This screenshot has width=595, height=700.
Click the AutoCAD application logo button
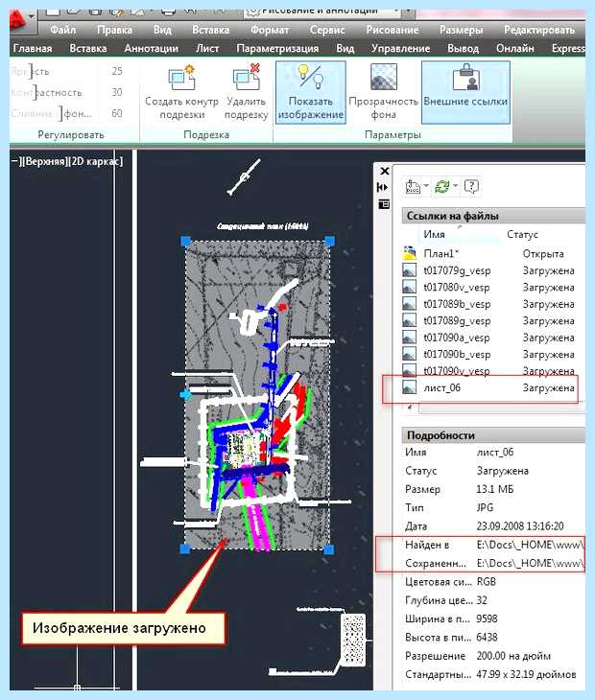tap(19, 21)
